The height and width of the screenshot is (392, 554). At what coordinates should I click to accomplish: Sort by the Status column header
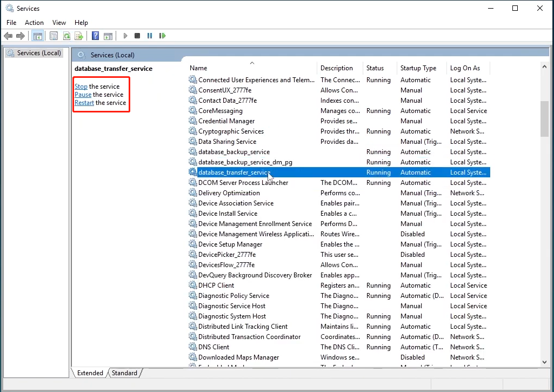tap(380, 68)
